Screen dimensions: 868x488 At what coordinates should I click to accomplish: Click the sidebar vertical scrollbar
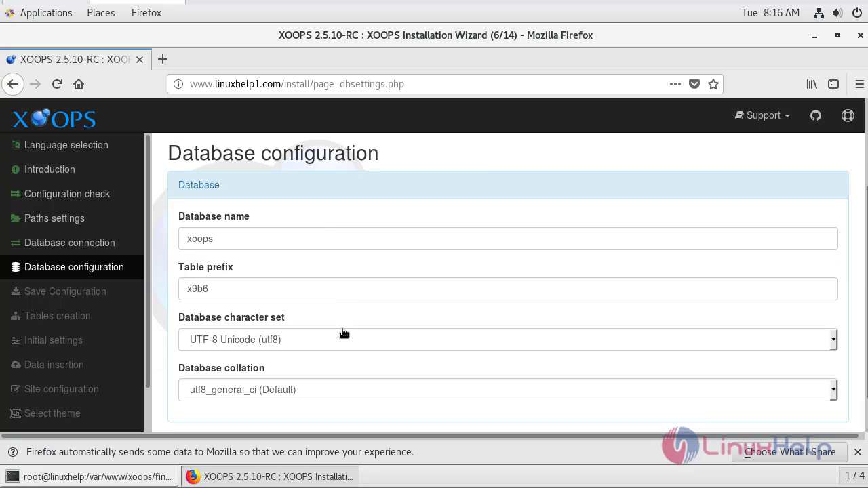tap(147, 261)
